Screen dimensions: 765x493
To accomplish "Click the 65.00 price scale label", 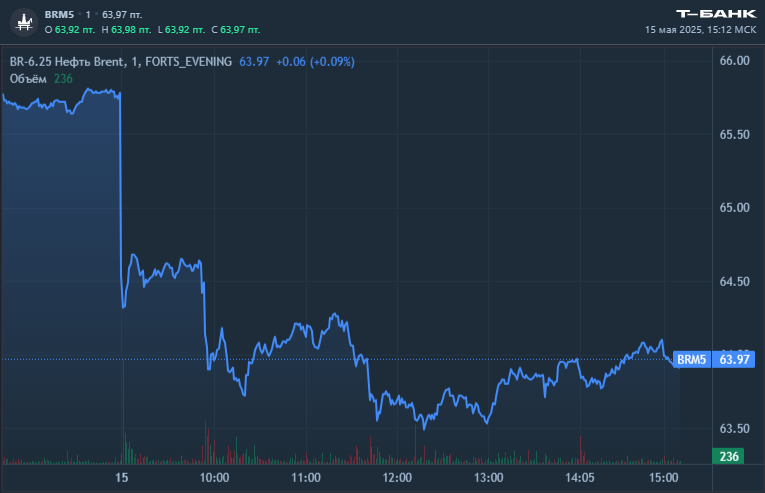I will [735, 208].
